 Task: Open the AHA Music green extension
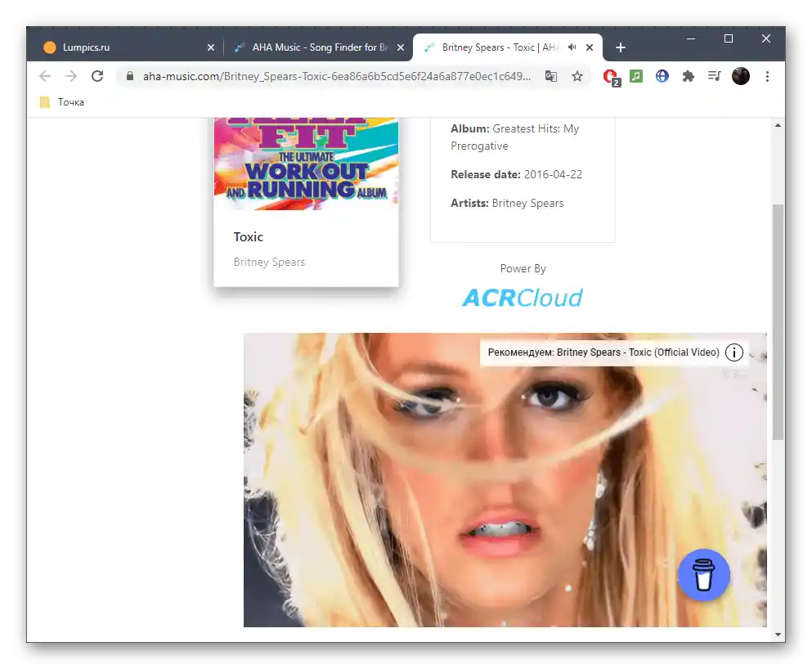[636, 76]
